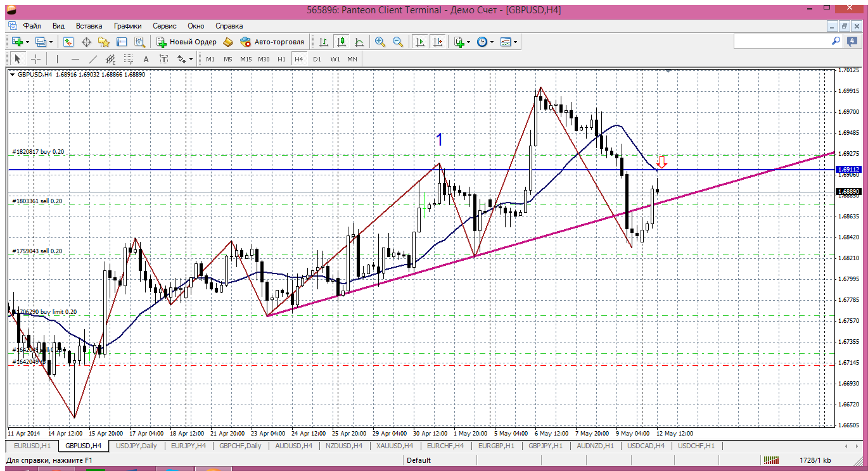
Task: Click the Новый Ордер button
Action: [186, 42]
